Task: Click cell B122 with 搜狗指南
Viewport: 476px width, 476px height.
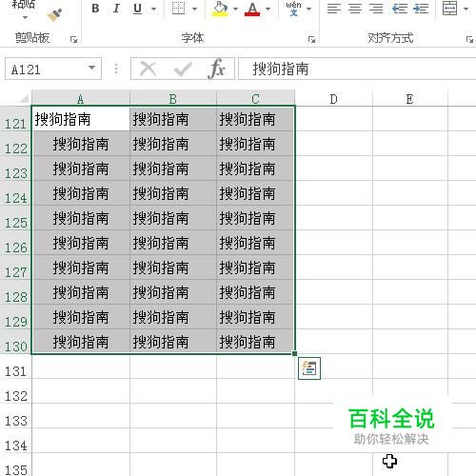Action: point(173,144)
